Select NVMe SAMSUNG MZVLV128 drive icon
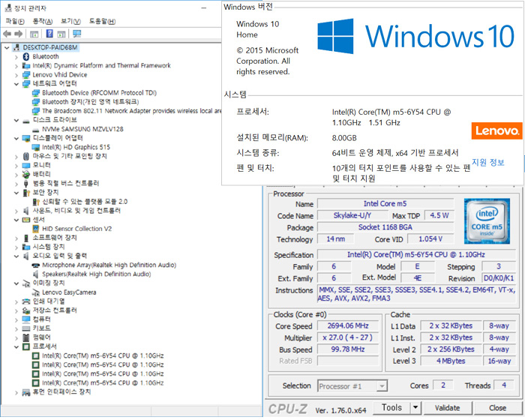This screenshot has height=420, width=525. click(35, 129)
